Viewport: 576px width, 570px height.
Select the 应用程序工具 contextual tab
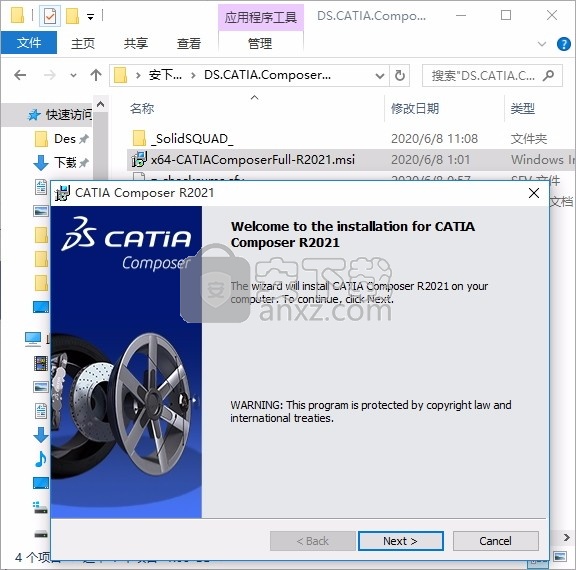[261, 17]
